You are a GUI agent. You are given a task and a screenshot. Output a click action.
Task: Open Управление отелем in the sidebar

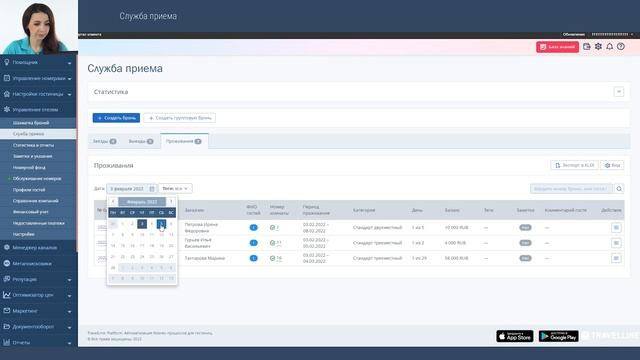click(x=38, y=109)
